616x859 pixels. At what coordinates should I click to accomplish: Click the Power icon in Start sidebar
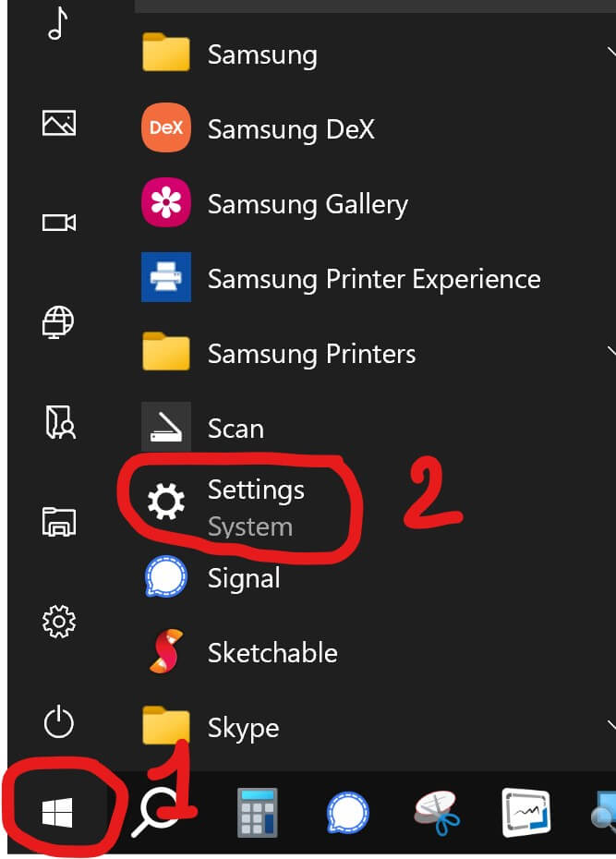58,721
